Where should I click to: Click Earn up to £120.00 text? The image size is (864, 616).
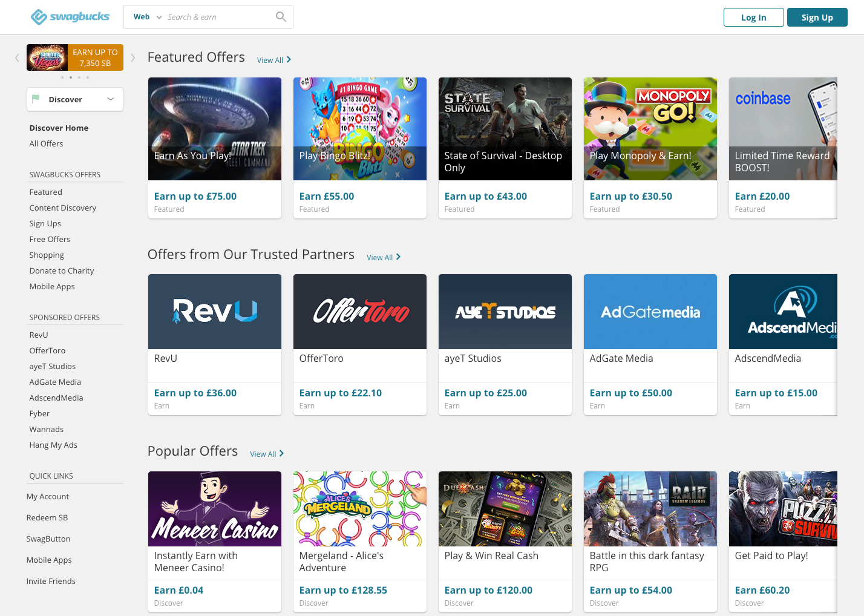pyautogui.click(x=488, y=590)
